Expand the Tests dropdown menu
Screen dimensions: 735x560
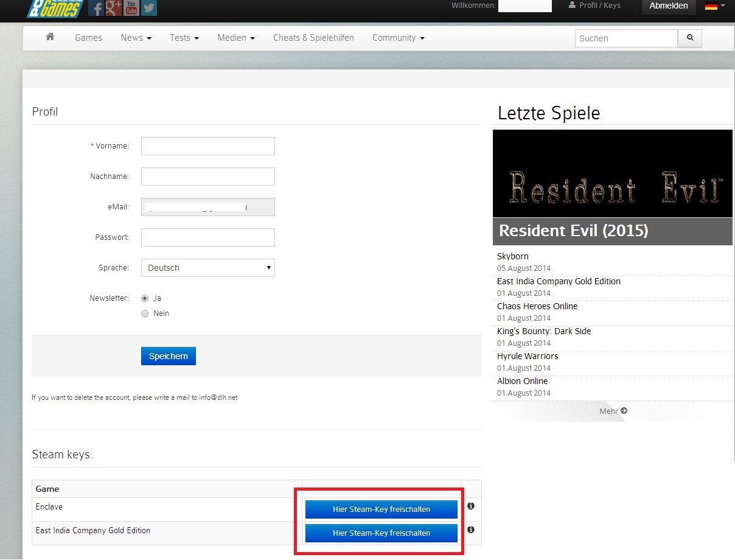tap(184, 38)
